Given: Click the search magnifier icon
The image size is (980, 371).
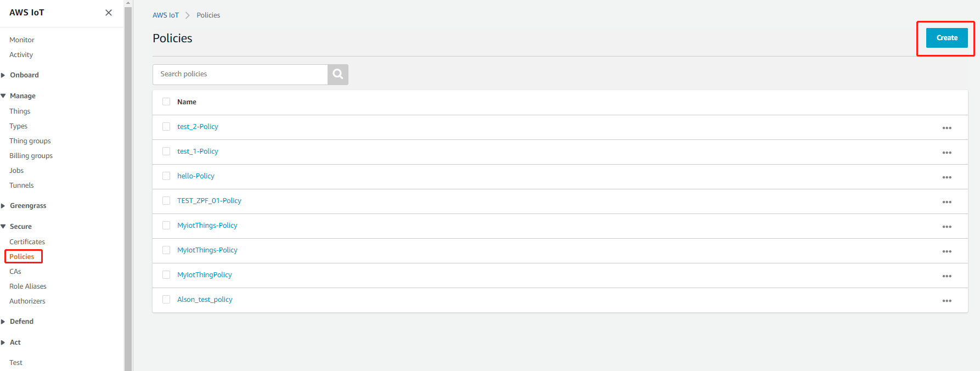Looking at the screenshot, I should point(338,74).
